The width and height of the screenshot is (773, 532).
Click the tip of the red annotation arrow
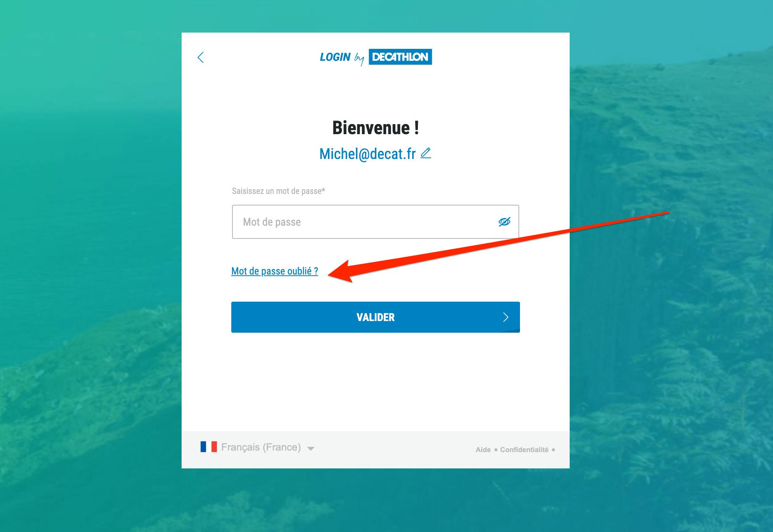point(330,275)
